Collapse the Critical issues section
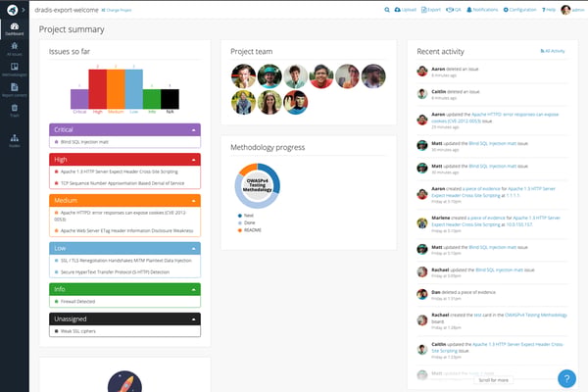The image size is (588, 392). [193, 129]
